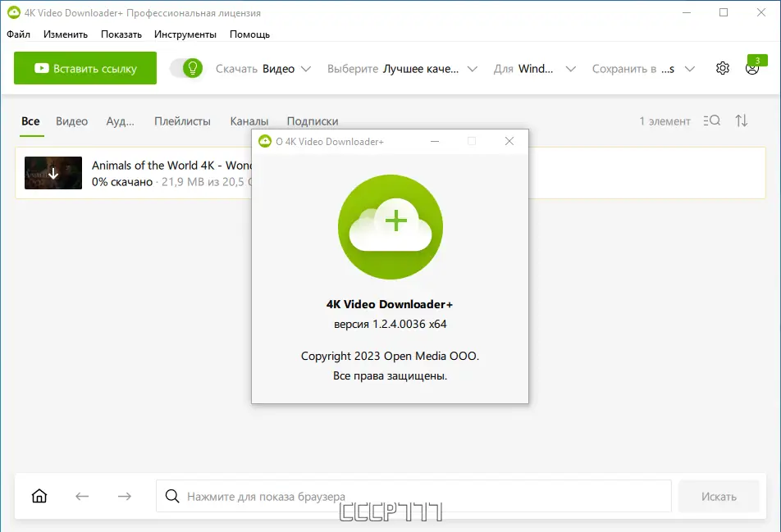Open the Файл menu
Screen dimensions: 781x532
tap(18, 34)
